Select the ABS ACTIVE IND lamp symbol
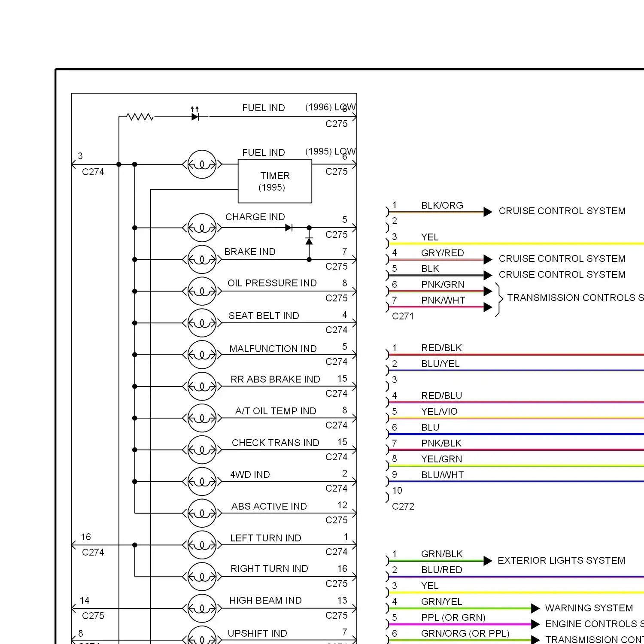This screenshot has width=644, height=644. (202, 513)
